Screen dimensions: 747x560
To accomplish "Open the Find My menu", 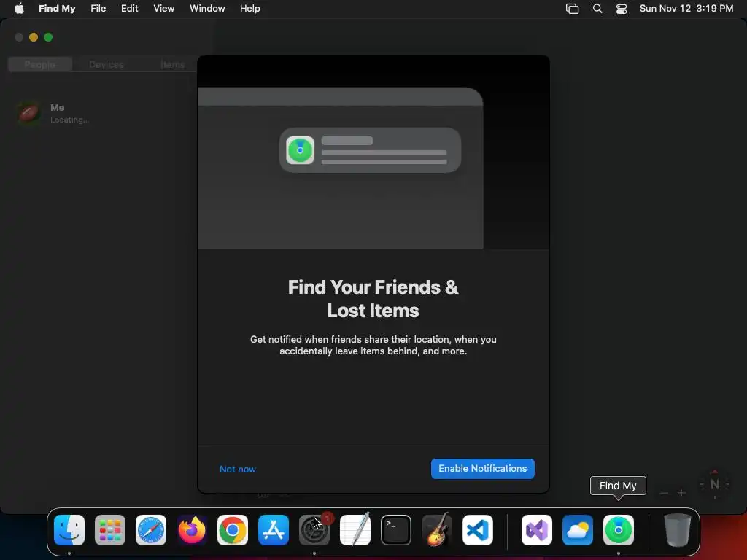I will (57, 9).
